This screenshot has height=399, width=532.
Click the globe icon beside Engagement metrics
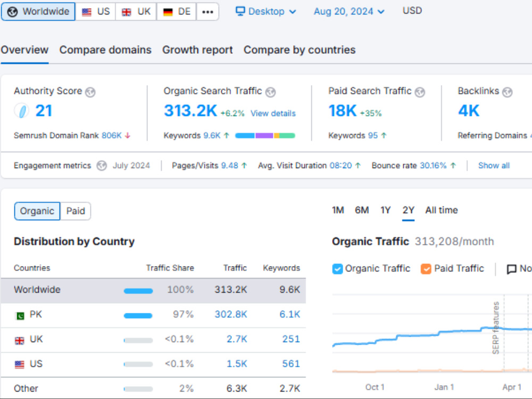coord(102,165)
